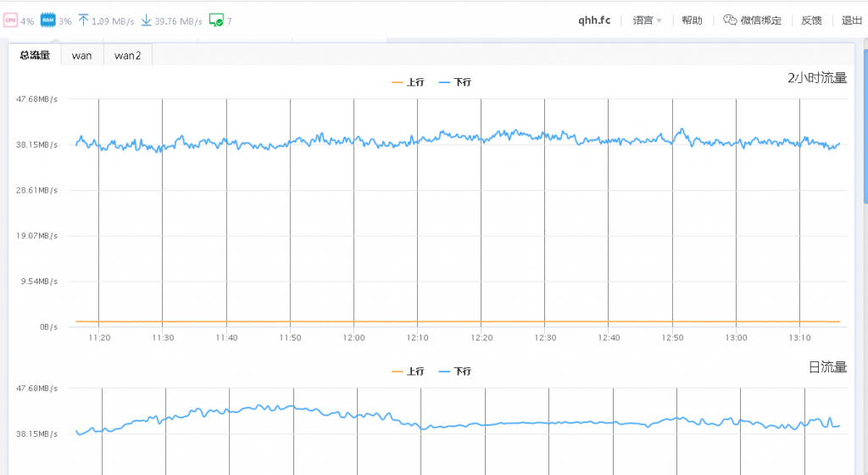Click the vertical scrollbar on right edge
This screenshot has width=868, height=475.
pyautogui.click(x=865, y=127)
